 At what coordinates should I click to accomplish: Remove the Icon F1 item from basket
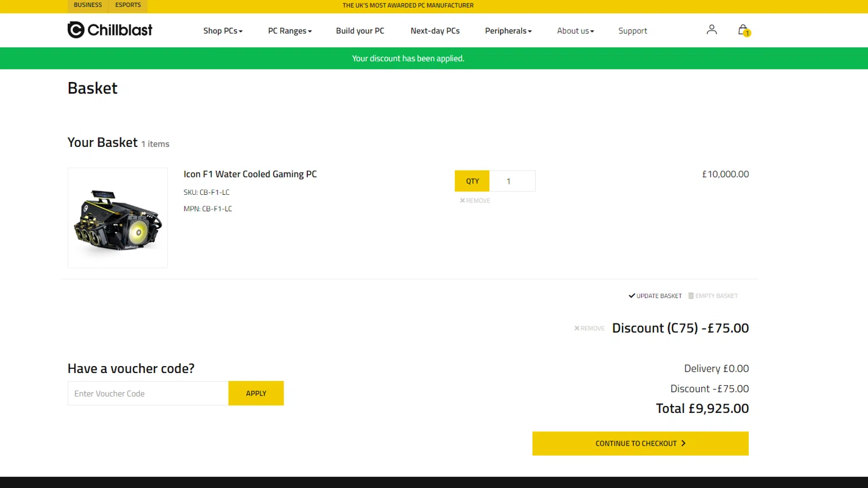pyautogui.click(x=475, y=201)
